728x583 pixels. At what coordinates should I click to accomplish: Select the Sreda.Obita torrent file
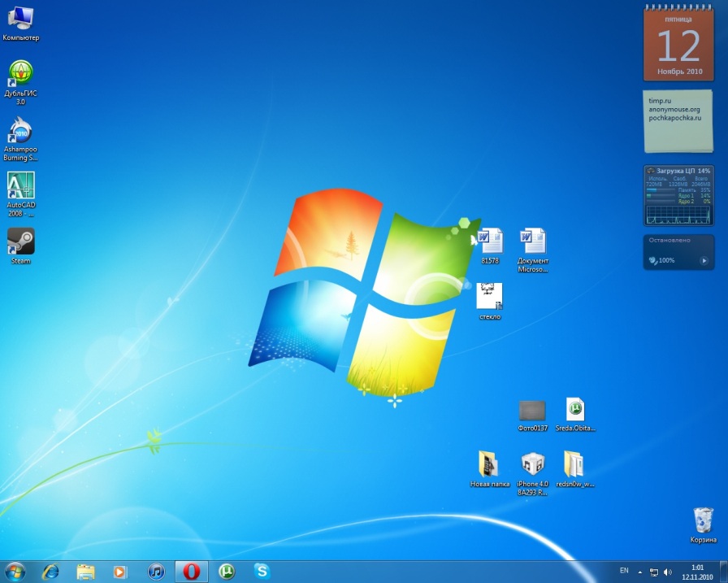(575, 415)
